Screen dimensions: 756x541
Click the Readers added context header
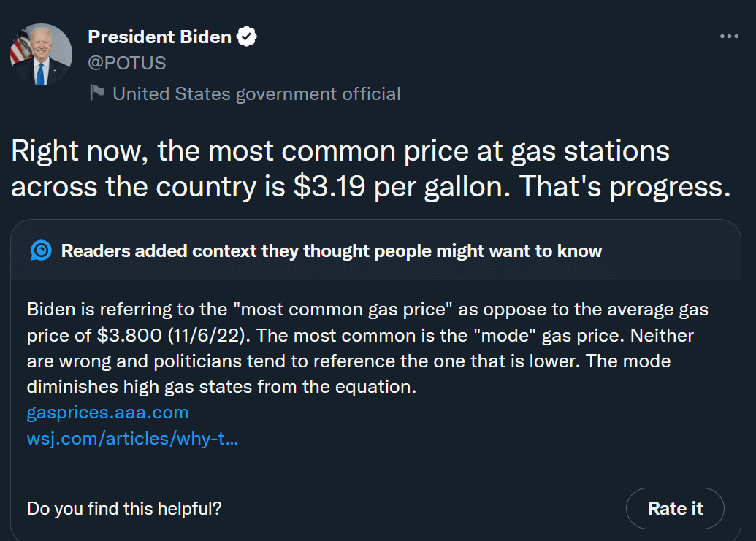pos(331,251)
